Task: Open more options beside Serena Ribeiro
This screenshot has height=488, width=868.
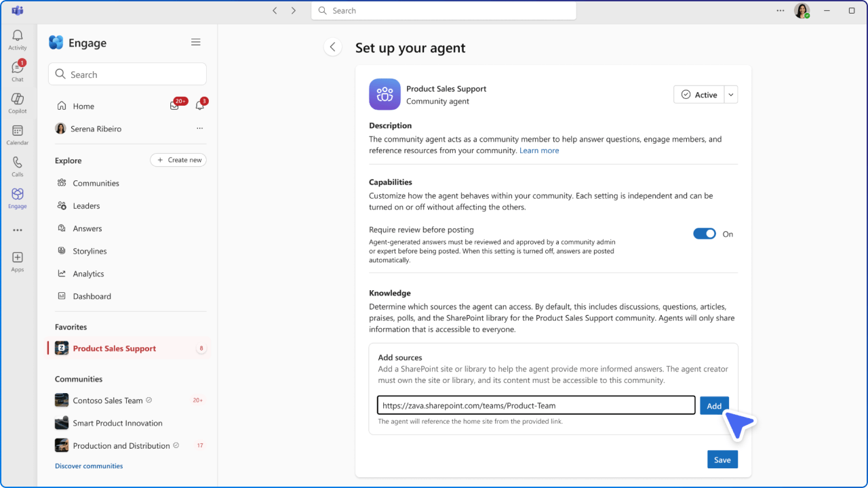Action: 199,129
